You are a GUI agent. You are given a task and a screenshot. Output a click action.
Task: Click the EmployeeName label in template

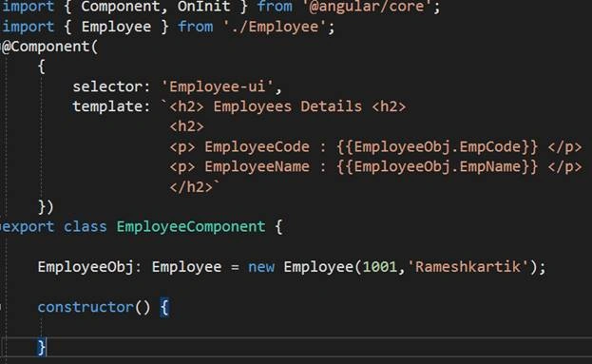258,167
